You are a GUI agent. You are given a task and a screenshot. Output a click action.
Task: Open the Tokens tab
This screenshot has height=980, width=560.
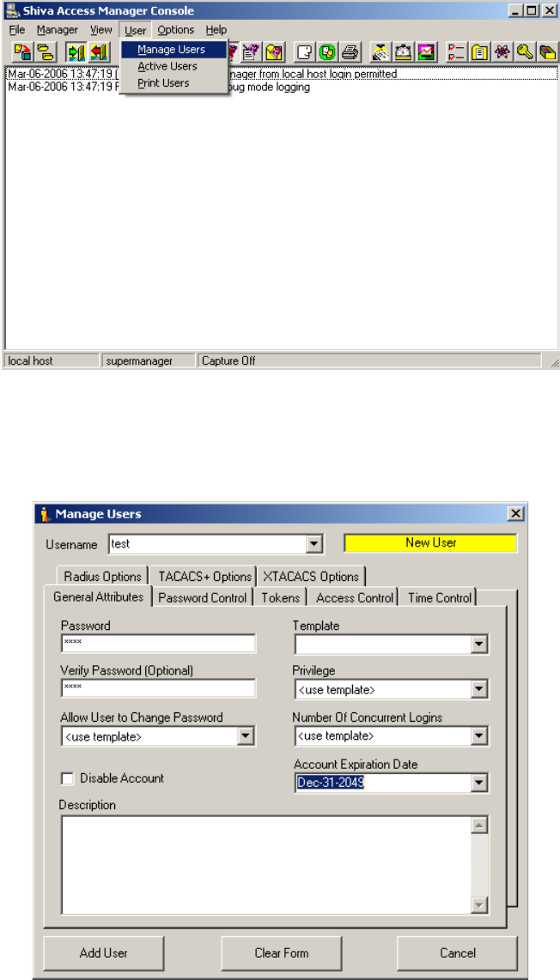[x=280, y=598]
